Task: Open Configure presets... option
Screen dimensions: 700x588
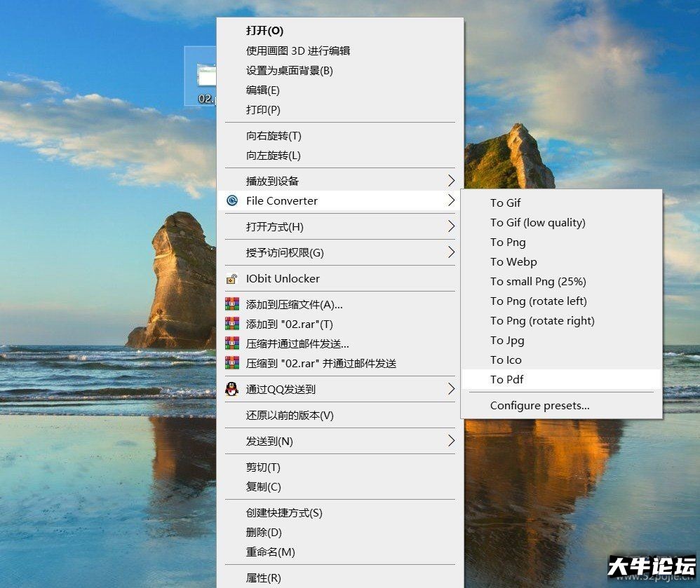Action: tap(561, 406)
